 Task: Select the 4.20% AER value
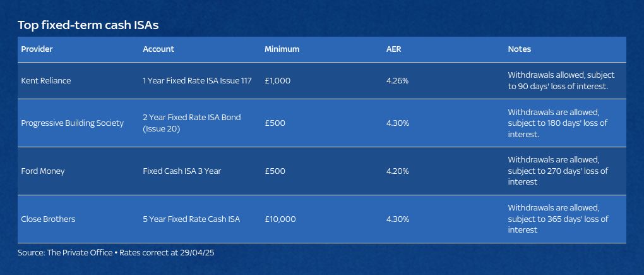point(398,171)
